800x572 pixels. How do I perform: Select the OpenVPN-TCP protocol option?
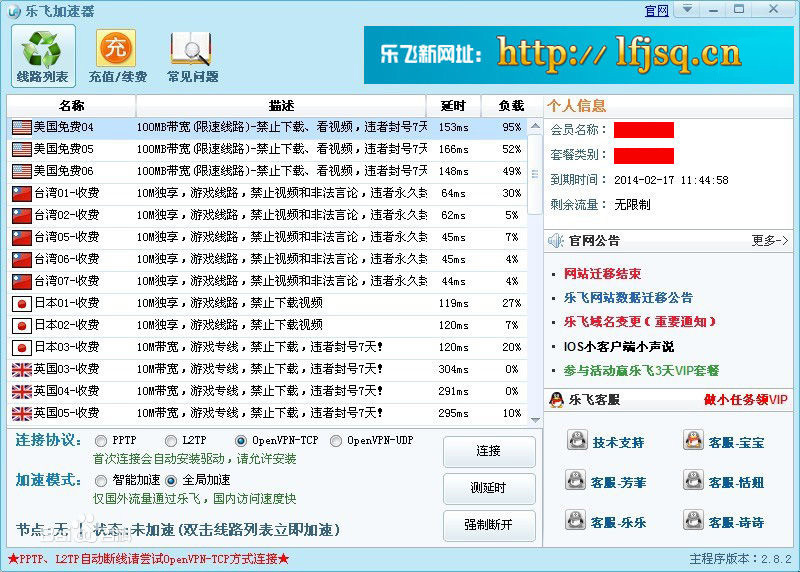(240, 440)
